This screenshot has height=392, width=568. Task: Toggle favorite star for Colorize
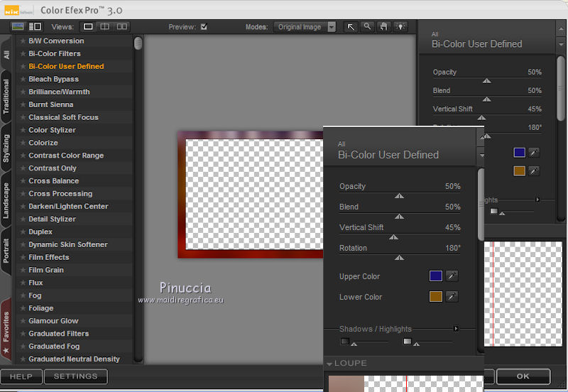pos(23,143)
